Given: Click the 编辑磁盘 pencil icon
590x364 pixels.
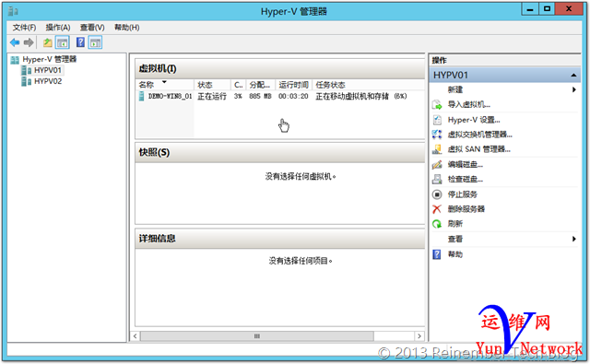Looking at the screenshot, I should click(x=437, y=164).
